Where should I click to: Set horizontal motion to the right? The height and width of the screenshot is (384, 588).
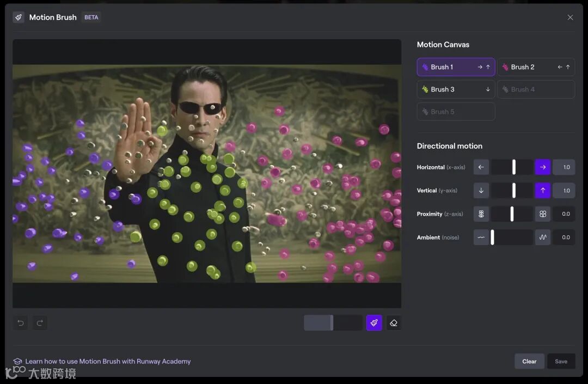pos(543,167)
